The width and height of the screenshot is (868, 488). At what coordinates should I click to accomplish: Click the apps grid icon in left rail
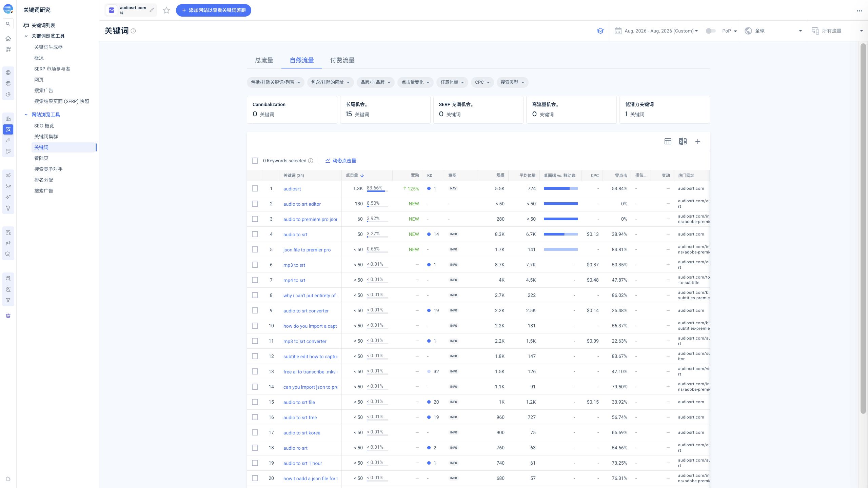(8, 49)
